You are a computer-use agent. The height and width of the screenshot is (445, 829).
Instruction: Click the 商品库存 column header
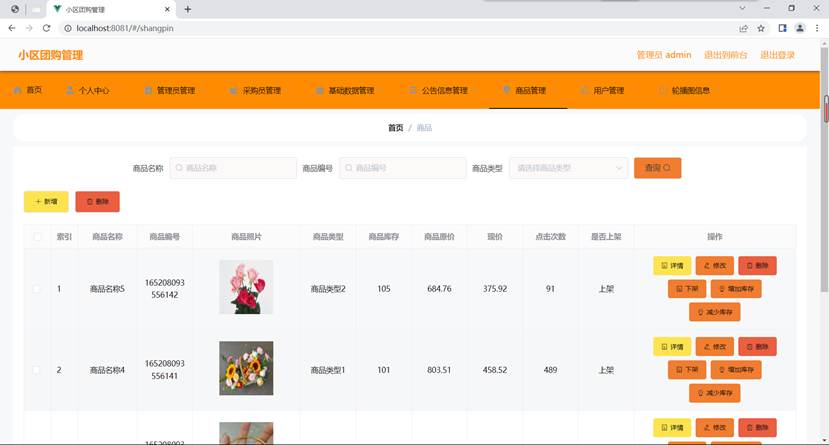(x=384, y=237)
